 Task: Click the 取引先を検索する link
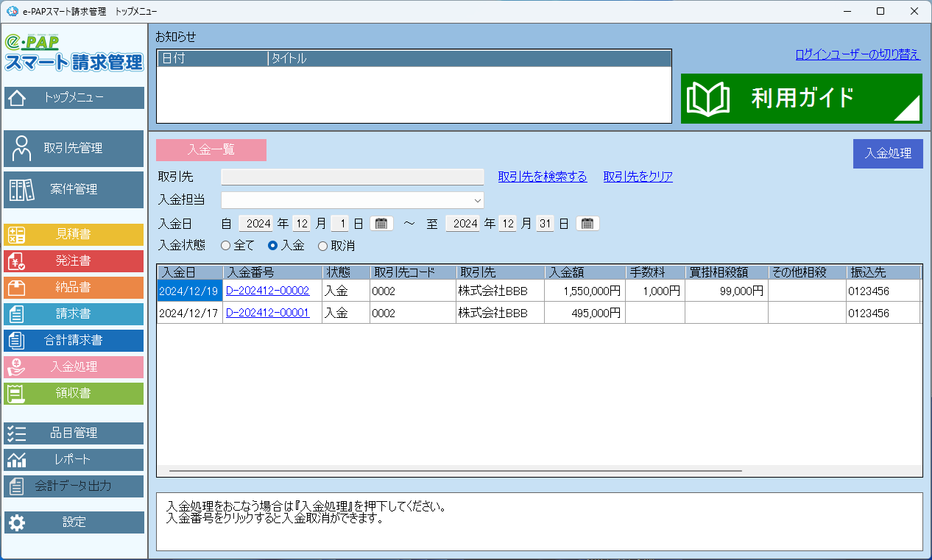pyautogui.click(x=543, y=177)
